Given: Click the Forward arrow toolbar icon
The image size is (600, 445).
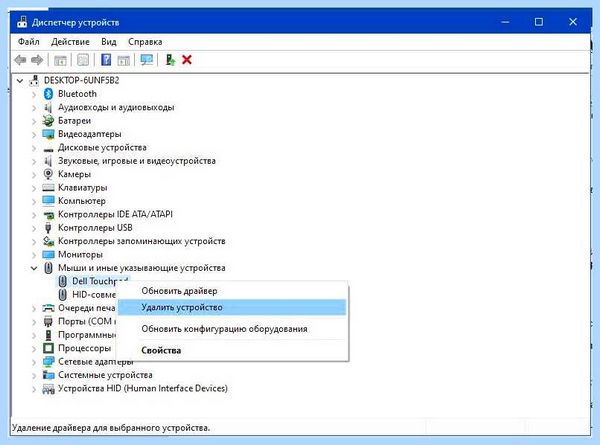Looking at the screenshot, I should (x=37, y=60).
